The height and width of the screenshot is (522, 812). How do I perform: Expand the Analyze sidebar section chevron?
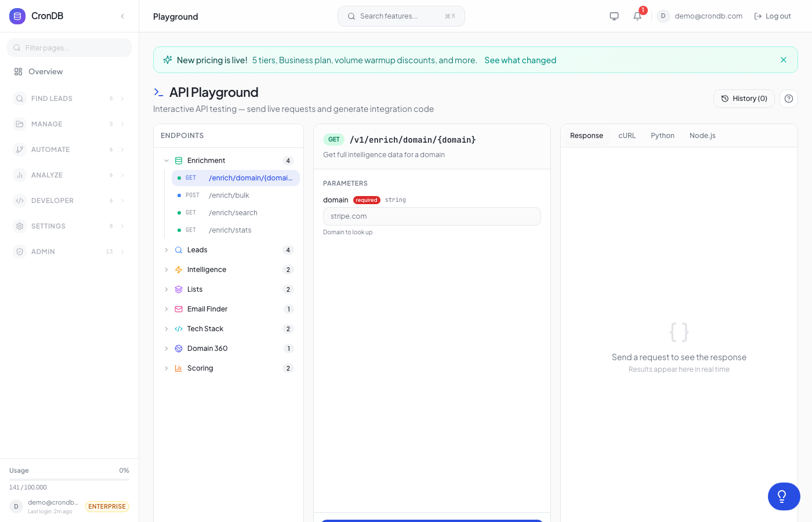(122, 175)
